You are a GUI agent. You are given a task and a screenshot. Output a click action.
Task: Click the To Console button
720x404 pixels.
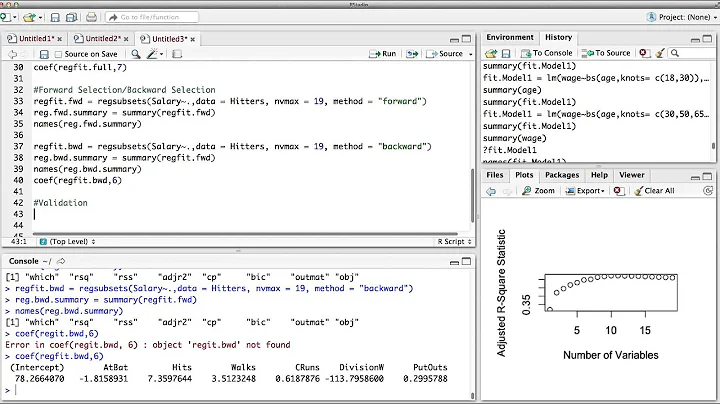(x=546, y=53)
